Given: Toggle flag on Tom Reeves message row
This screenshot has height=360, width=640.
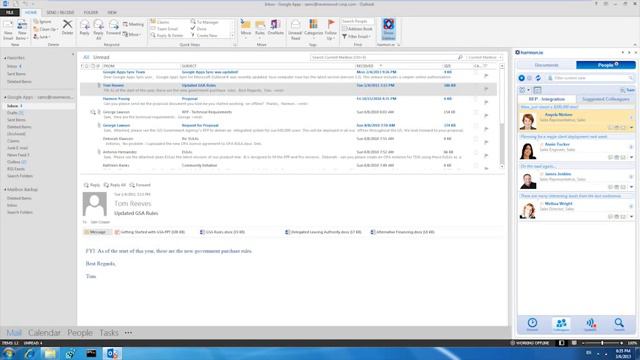Looking at the screenshot, I should (486, 89).
